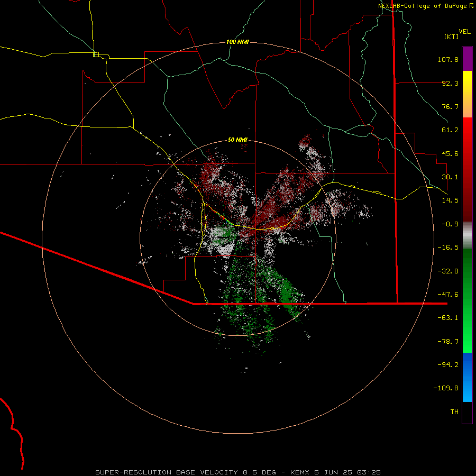Screen dimensions: 476x476
Task: Pick the gray near-zero segment of color bar
Action: pos(467,234)
